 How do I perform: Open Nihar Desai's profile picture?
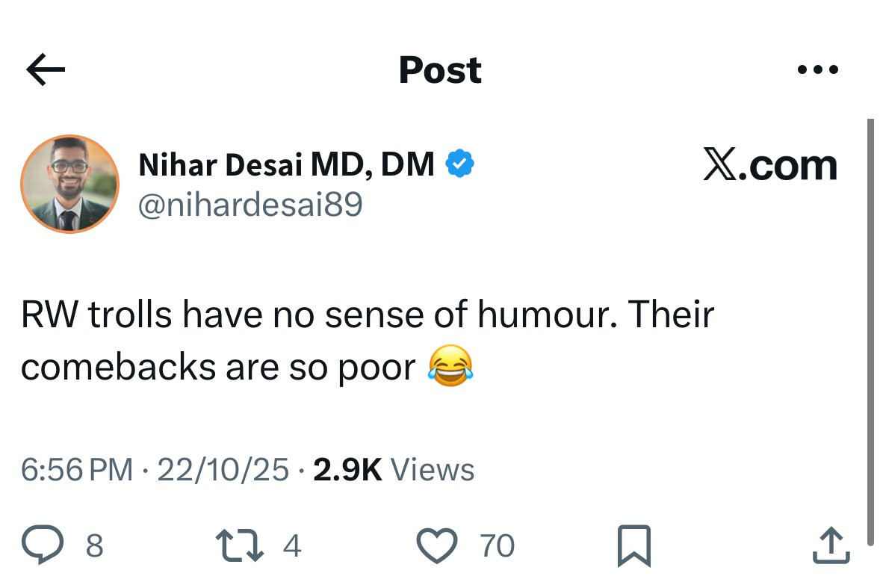pos(69,184)
